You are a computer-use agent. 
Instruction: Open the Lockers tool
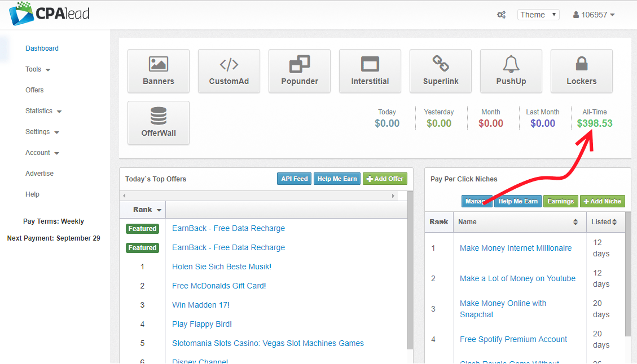tap(581, 71)
